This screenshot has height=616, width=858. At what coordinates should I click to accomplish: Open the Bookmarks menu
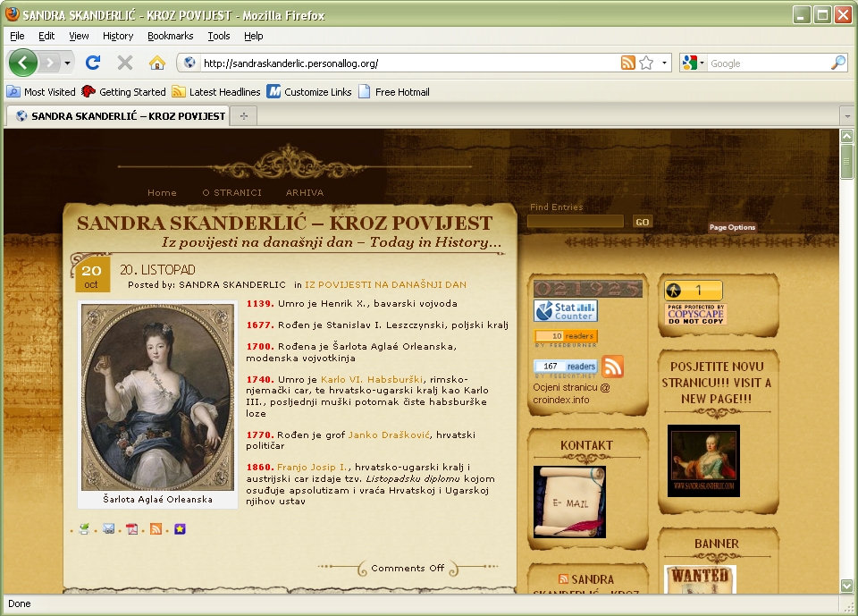[x=170, y=36]
